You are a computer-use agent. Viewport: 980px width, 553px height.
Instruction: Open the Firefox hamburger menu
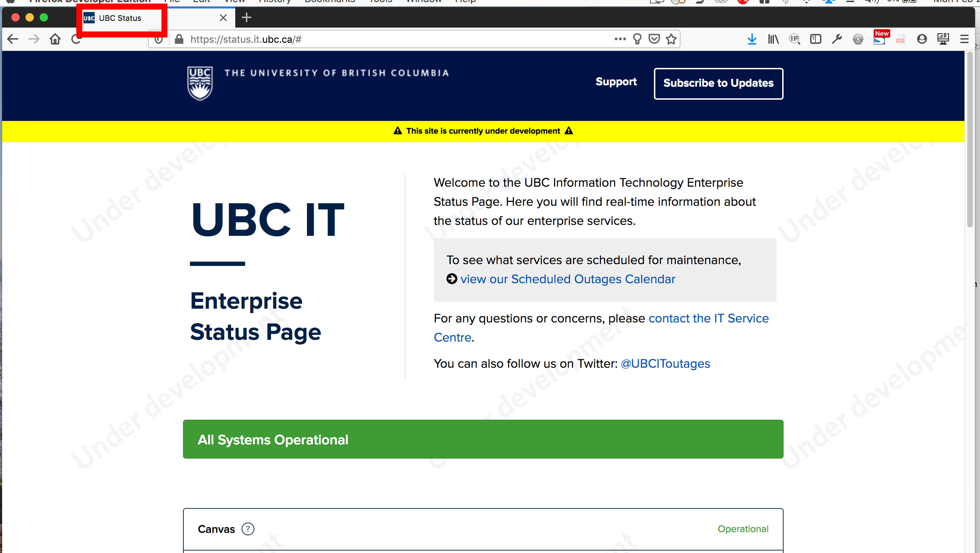964,39
